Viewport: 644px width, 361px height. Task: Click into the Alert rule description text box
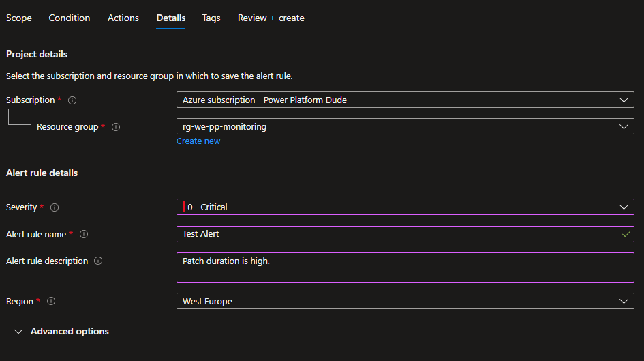point(405,268)
